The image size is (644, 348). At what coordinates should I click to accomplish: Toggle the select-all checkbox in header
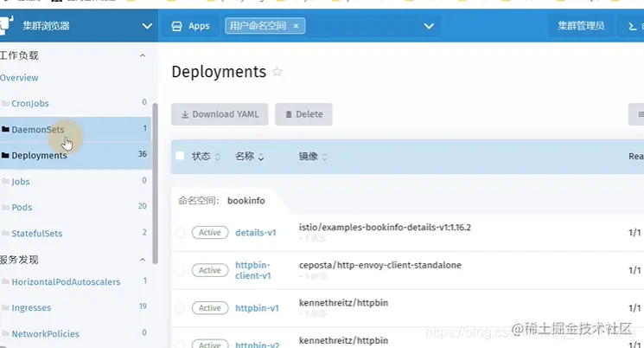(180, 156)
